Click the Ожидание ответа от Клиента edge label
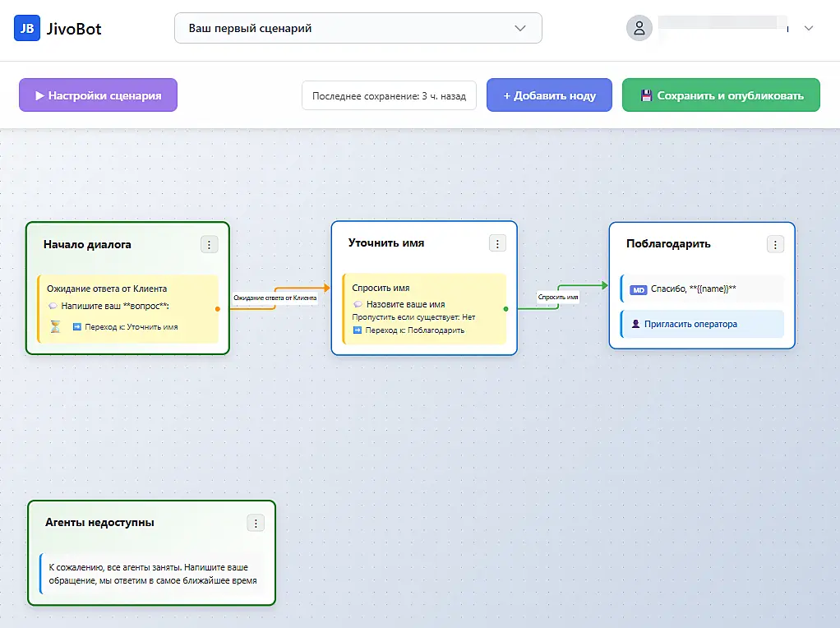The height and width of the screenshot is (628, 840). 275,298
